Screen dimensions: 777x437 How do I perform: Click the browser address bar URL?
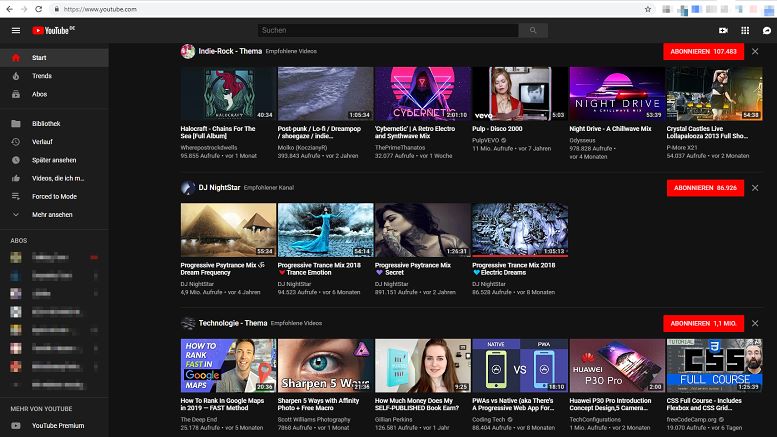tap(100, 9)
